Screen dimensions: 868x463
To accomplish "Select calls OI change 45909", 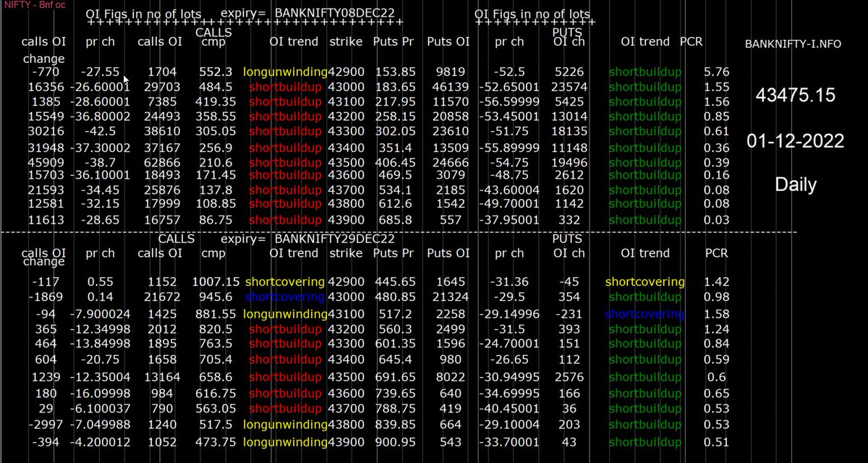I will click(x=47, y=162).
